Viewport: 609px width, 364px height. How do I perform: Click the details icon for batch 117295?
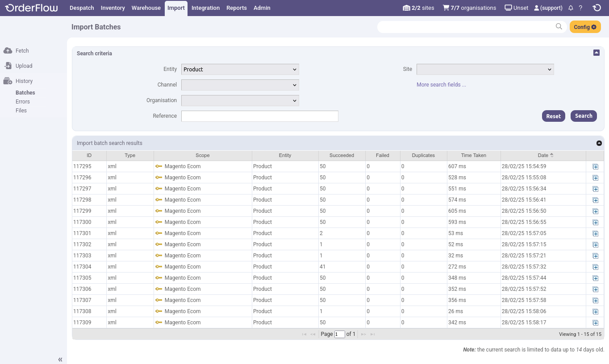(595, 166)
